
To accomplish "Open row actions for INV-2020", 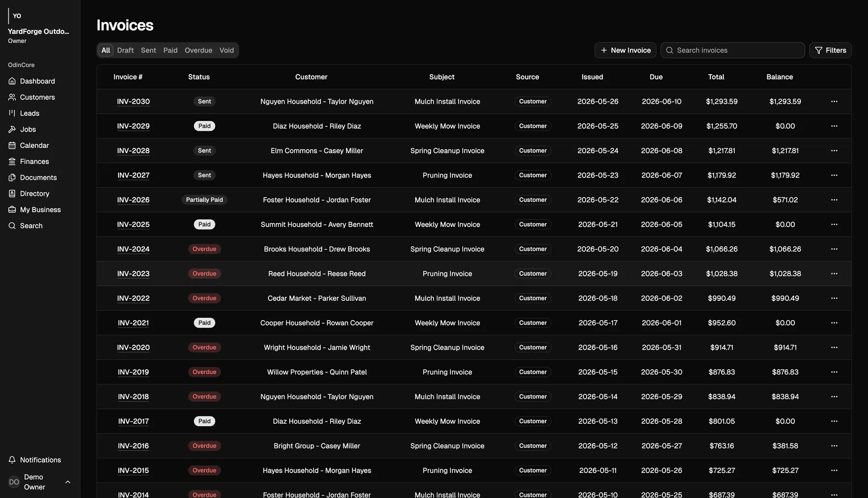I will tap(834, 347).
